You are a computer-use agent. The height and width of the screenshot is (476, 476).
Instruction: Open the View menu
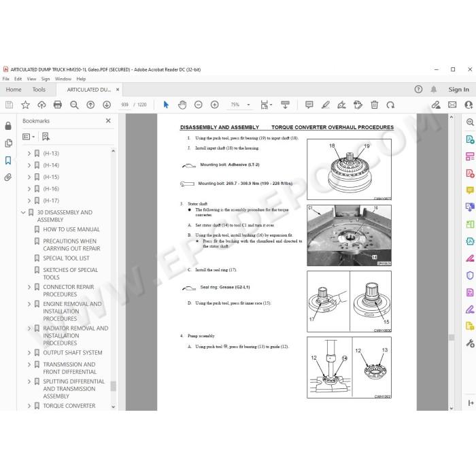pyautogui.click(x=31, y=79)
